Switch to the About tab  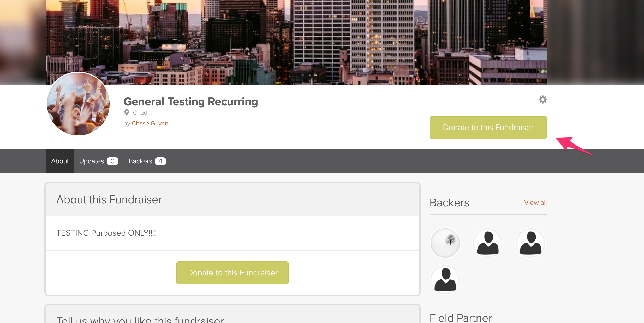pyautogui.click(x=60, y=161)
